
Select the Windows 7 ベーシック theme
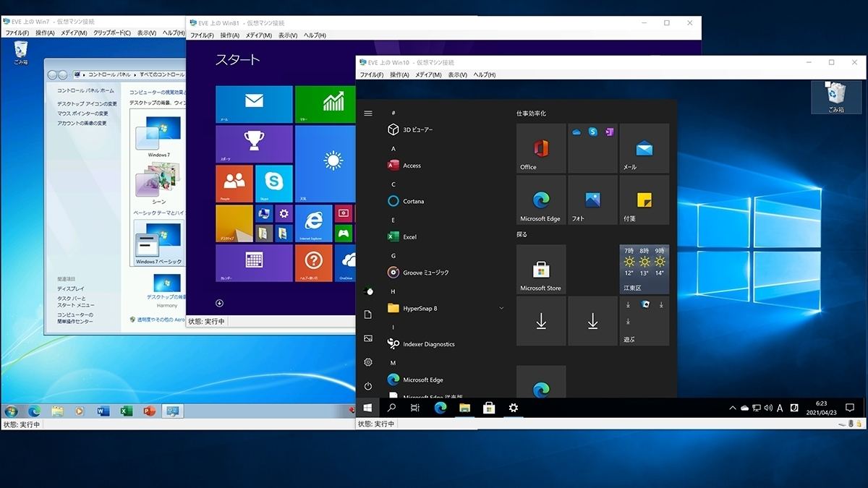(x=158, y=244)
